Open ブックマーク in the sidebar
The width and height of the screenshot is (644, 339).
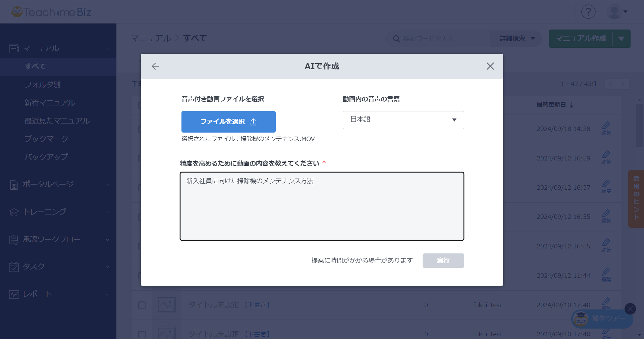pos(46,139)
